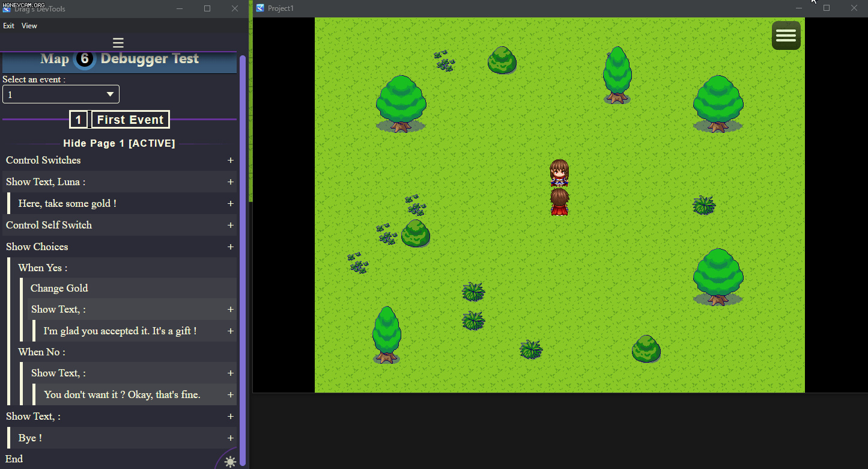Click plus icon next to Bye !
Image resolution: width=868 pixels, height=469 pixels.
pos(231,438)
